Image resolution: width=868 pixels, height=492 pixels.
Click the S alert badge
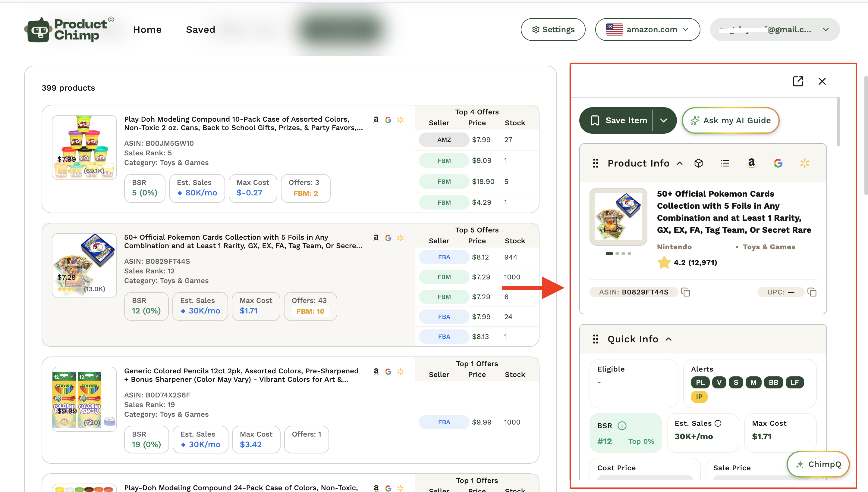[x=736, y=382]
